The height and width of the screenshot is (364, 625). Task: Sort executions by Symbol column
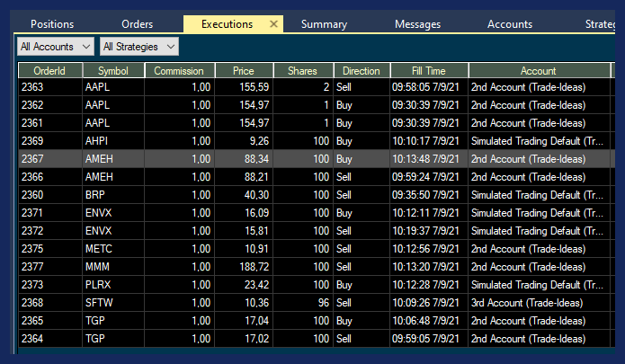[x=113, y=71]
